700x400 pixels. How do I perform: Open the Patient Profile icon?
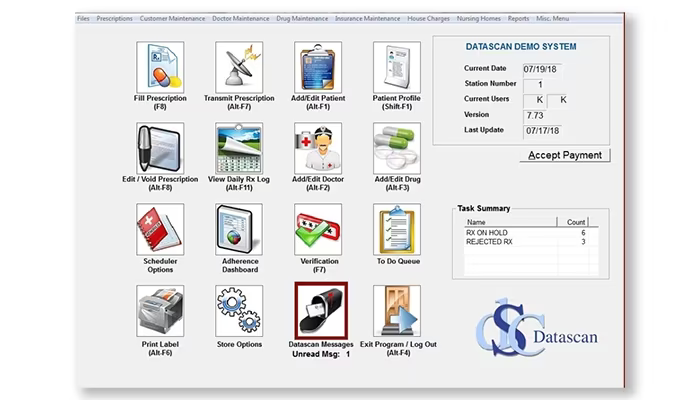pyautogui.click(x=397, y=67)
